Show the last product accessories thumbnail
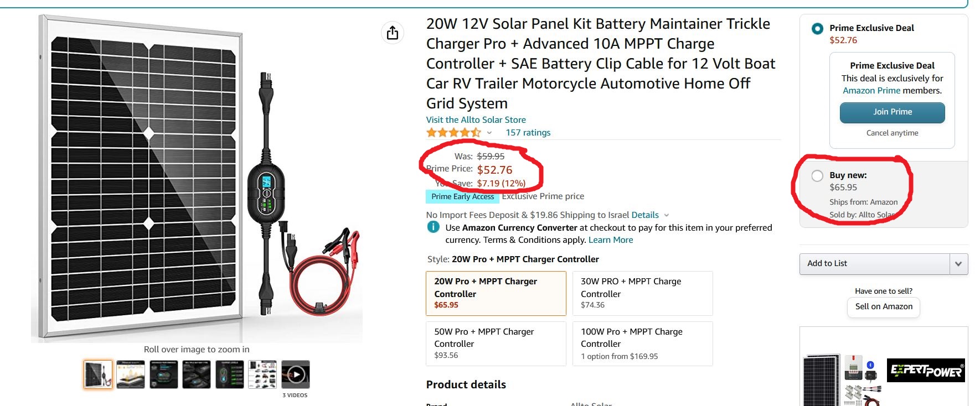Screen dimensions: 980x406 point(262,374)
